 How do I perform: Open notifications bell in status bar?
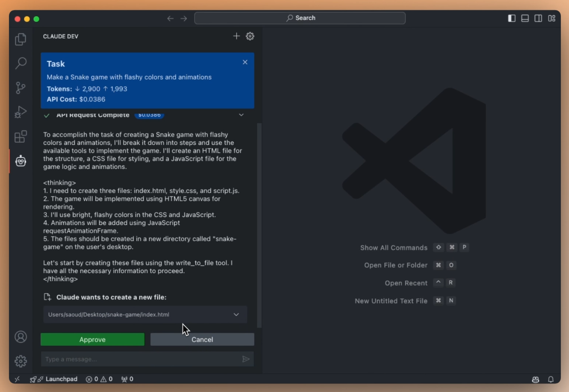click(551, 380)
